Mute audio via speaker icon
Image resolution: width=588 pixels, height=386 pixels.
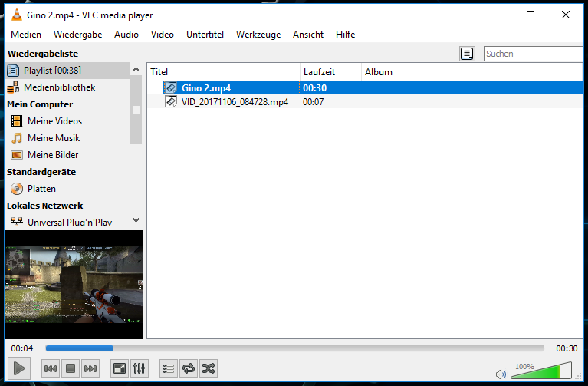click(501, 374)
